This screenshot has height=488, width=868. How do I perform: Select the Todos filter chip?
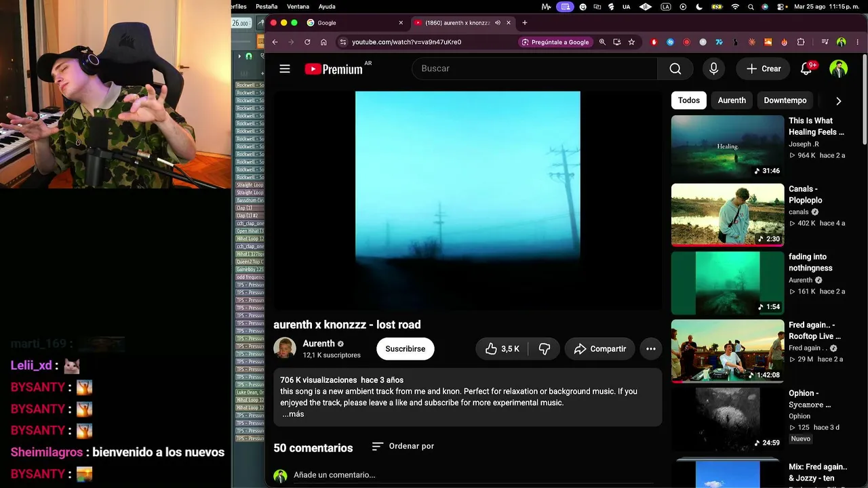pyautogui.click(x=689, y=100)
